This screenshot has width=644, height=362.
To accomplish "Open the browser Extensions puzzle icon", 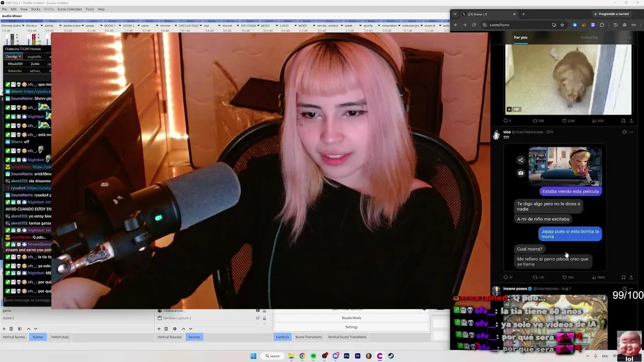I will 602,25.
